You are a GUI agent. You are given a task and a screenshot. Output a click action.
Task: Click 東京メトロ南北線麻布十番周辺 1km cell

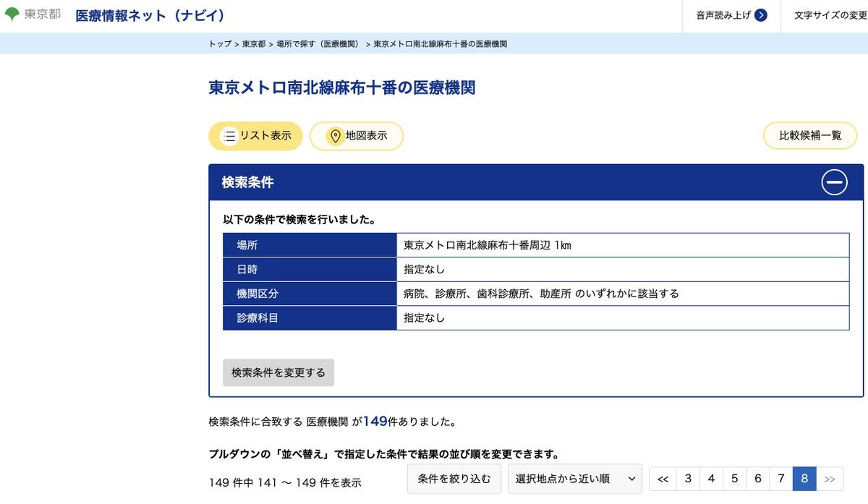click(x=623, y=245)
